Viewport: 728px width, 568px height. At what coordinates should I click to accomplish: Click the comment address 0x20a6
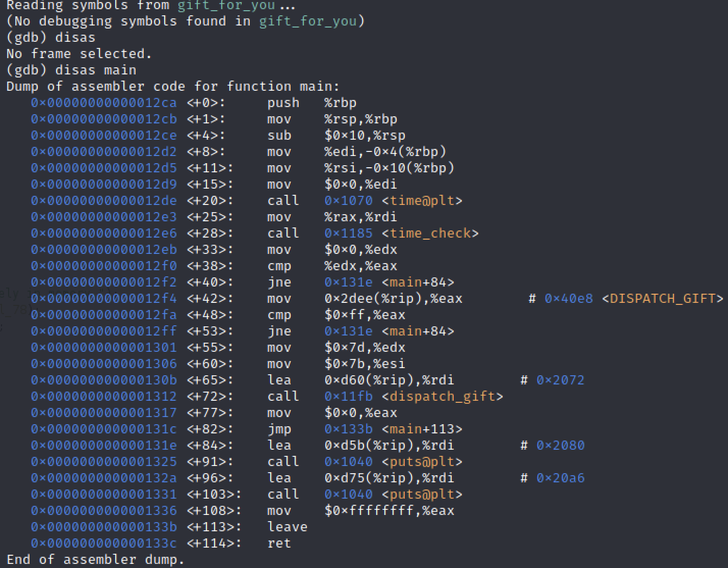(x=561, y=478)
